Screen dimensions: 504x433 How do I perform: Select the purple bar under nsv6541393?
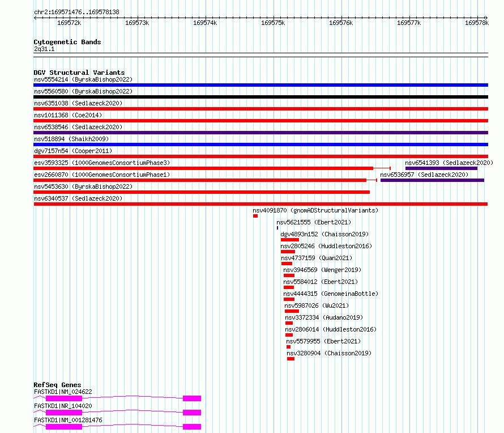441,168
